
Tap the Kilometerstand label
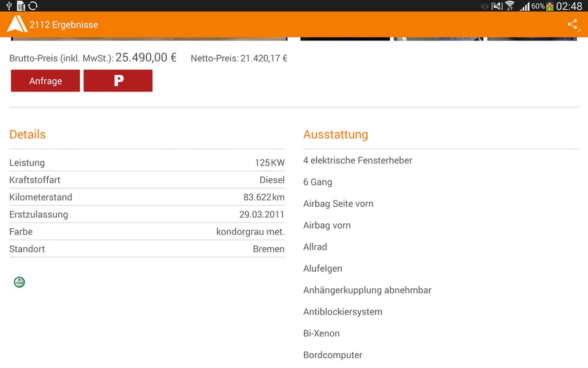click(40, 197)
